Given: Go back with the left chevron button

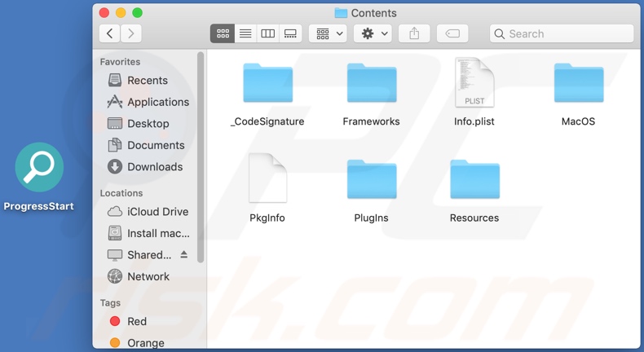Looking at the screenshot, I should pos(110,33).
